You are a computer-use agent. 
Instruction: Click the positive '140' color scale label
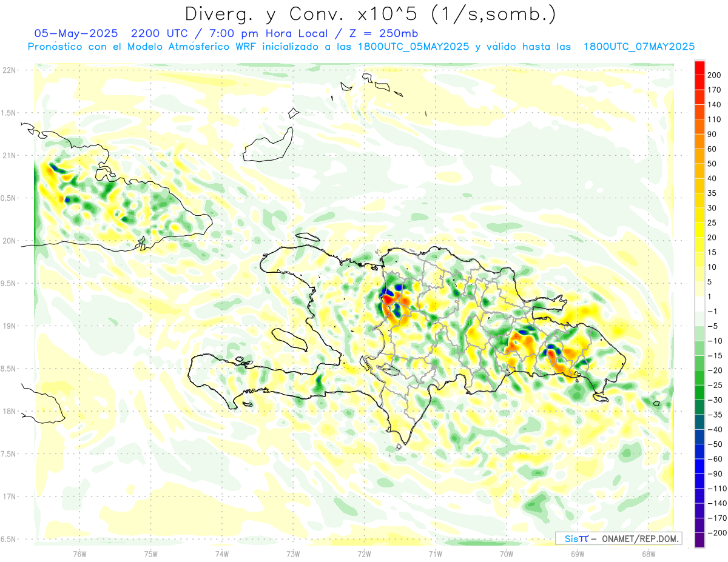tap(715, 104)
